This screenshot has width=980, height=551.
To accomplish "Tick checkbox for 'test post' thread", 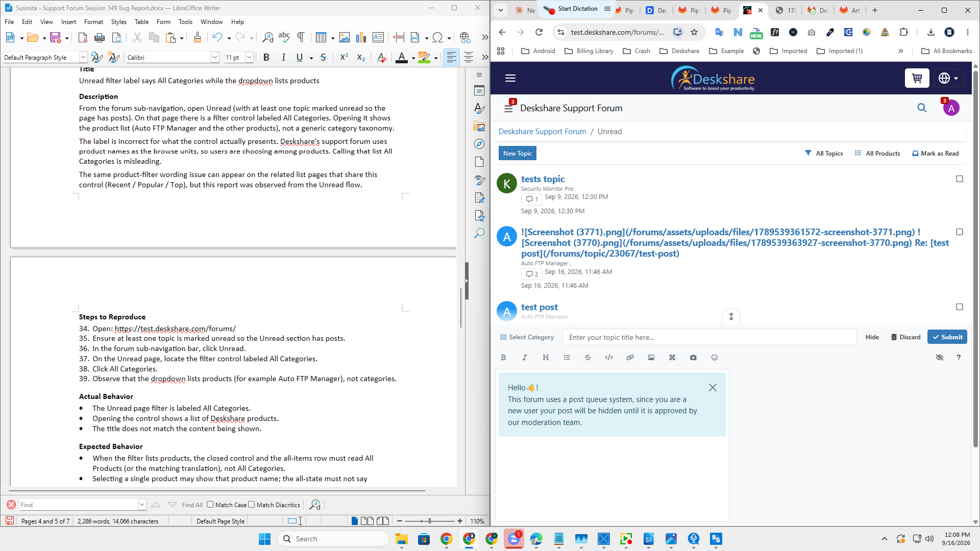I will [x=960, y=307].
